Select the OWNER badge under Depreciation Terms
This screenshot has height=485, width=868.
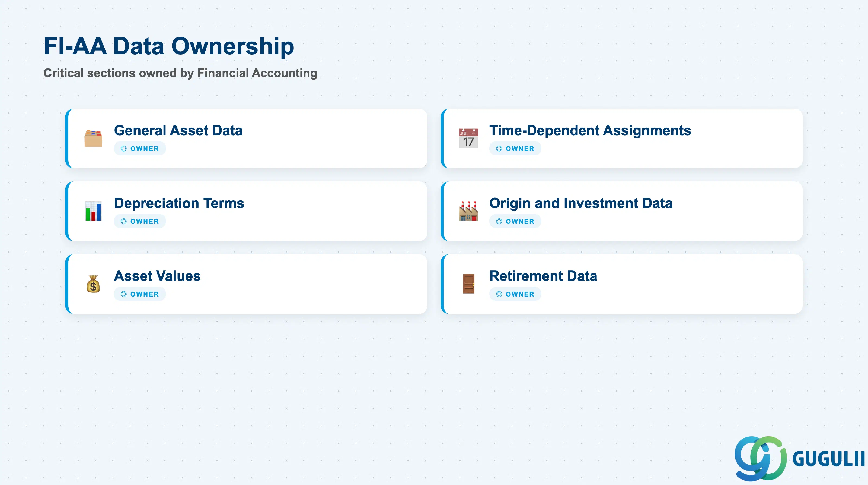tap(140, 222)
